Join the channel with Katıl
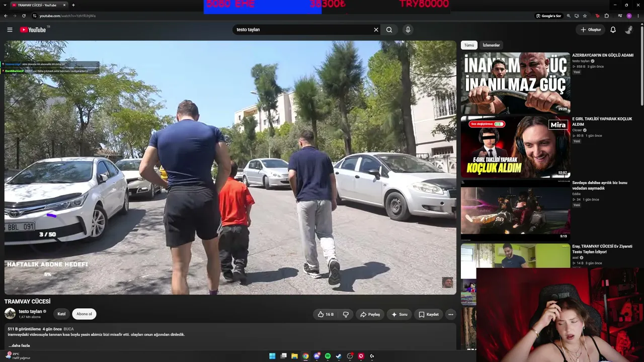 coord(61,314)
